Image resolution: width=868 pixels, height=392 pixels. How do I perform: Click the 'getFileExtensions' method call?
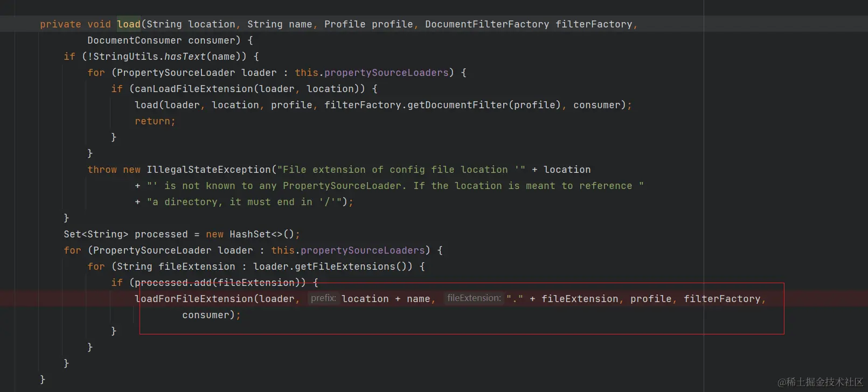pyautogui.click(x=345, y=267)
